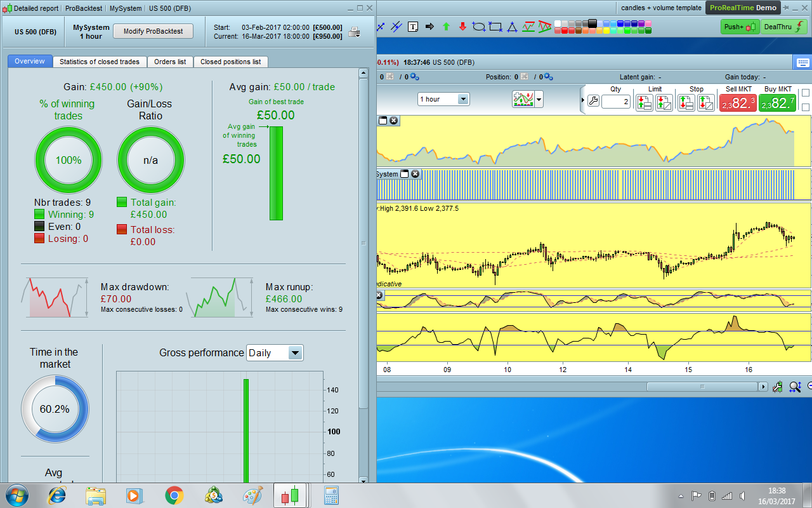
Task: Select the red-green channel lines tool
Action: pos(528,27)
